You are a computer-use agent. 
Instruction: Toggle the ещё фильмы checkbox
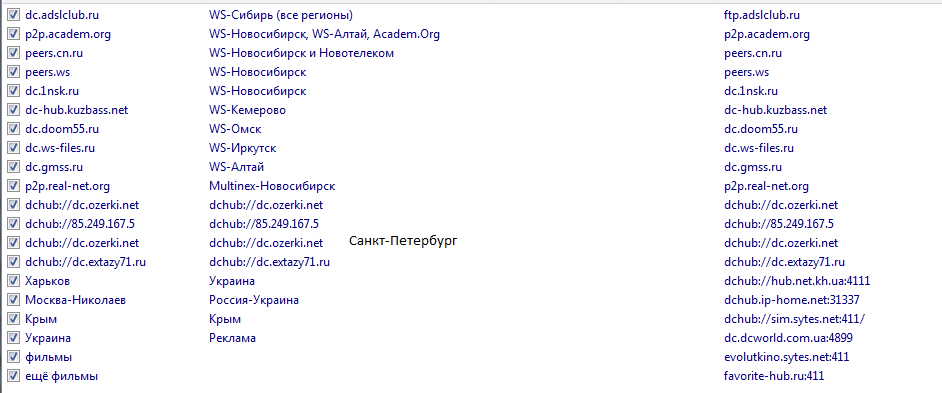(x=13, y=376)
